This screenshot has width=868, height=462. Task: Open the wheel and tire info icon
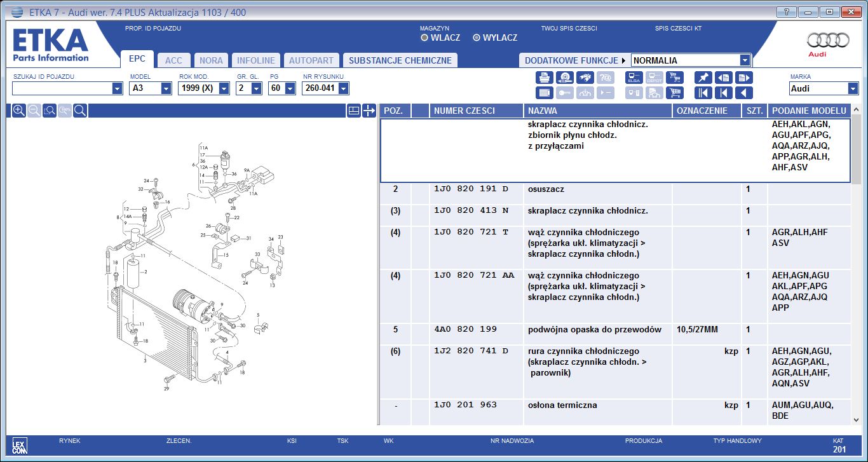[x=565, y=78]
